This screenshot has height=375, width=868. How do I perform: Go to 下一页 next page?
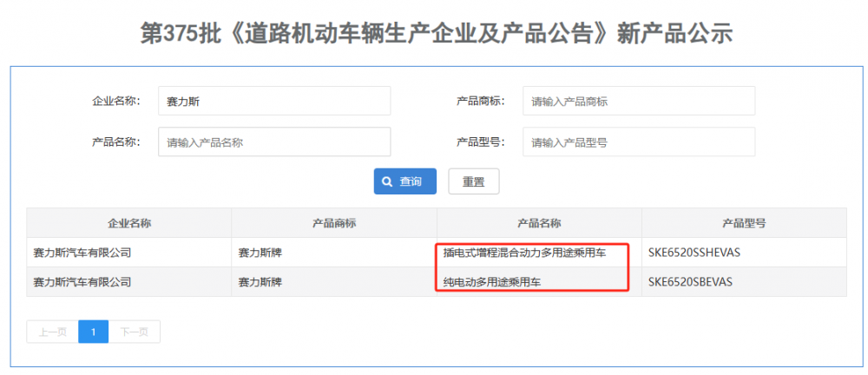[x=135, y=332]
